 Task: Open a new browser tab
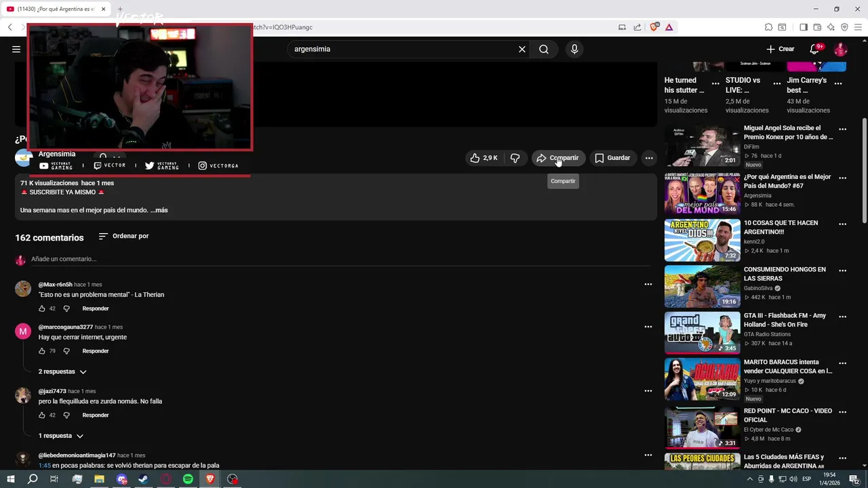[x=119, y=9]
